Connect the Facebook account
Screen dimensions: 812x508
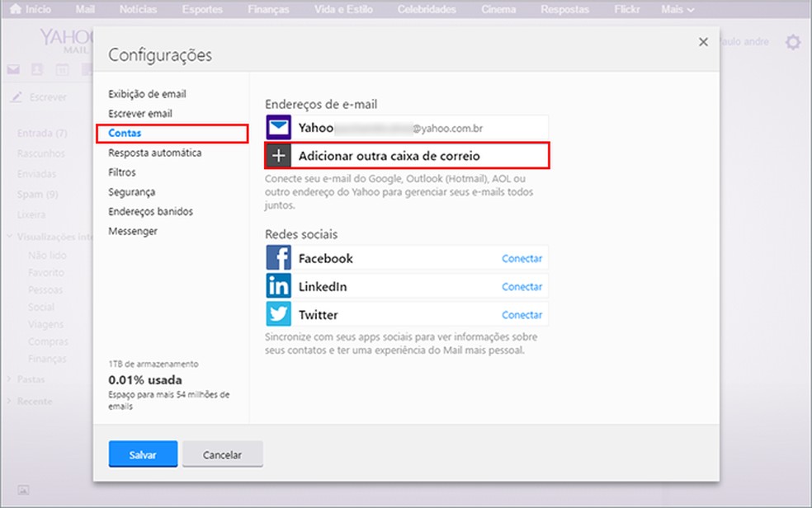[x=522, y=258]
